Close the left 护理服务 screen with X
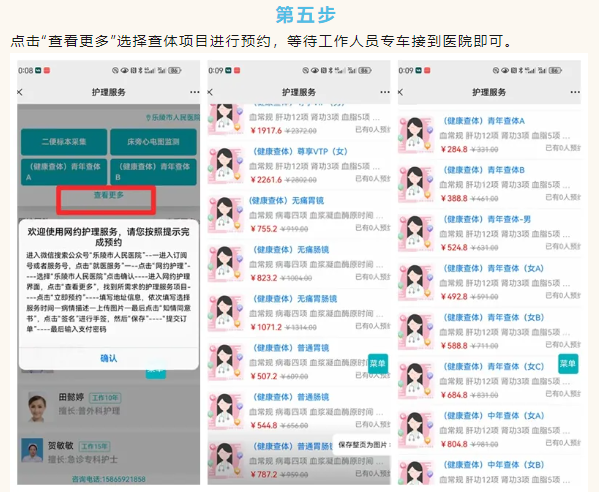 coord(20,92)
